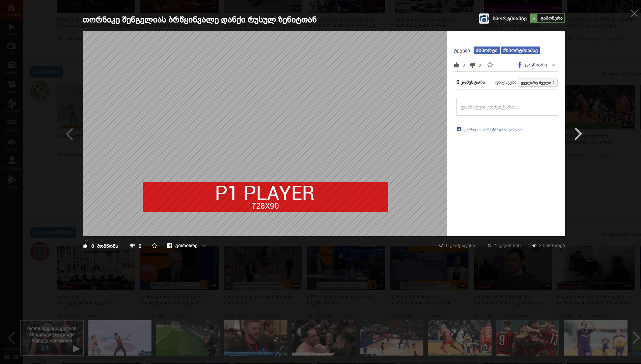Click the add comment text field
641x364 pixels.
[507, 107]
